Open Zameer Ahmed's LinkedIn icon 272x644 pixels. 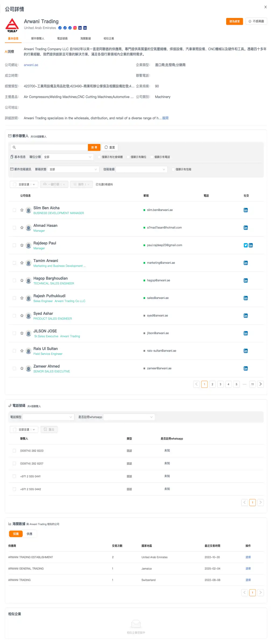point(246,368)
